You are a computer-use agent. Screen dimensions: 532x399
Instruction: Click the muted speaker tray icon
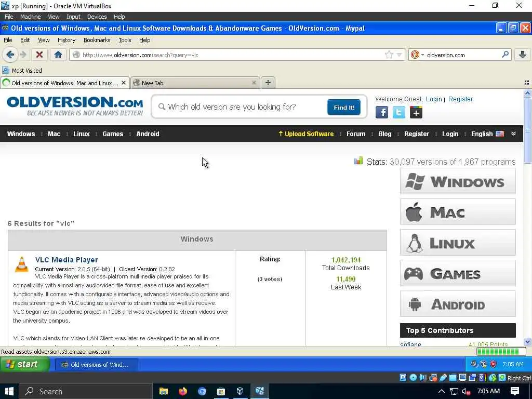[466, 392]
